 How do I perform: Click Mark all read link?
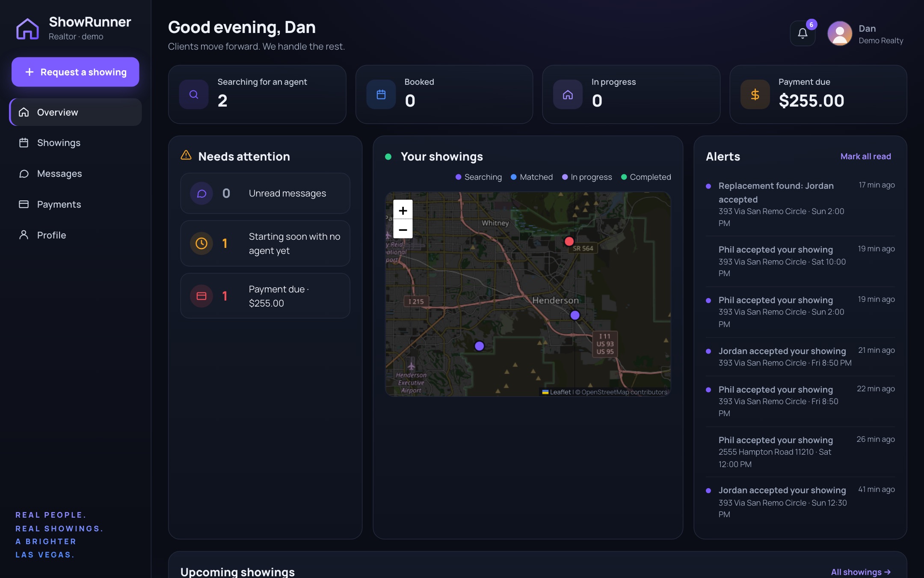[x=865, y=156]
